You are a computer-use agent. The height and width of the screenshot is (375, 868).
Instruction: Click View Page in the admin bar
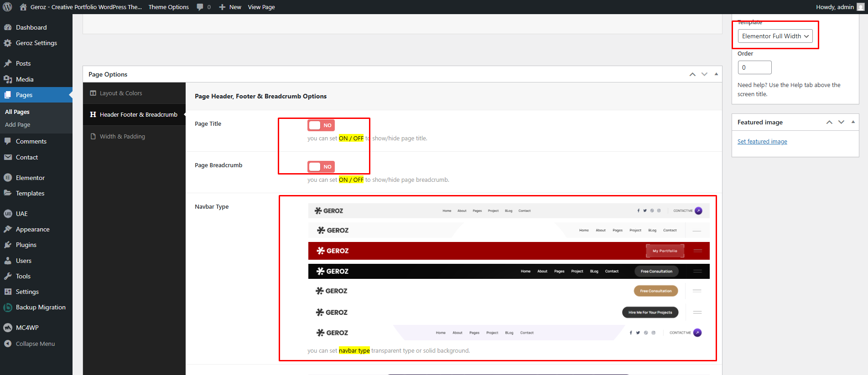coord(261,7)
